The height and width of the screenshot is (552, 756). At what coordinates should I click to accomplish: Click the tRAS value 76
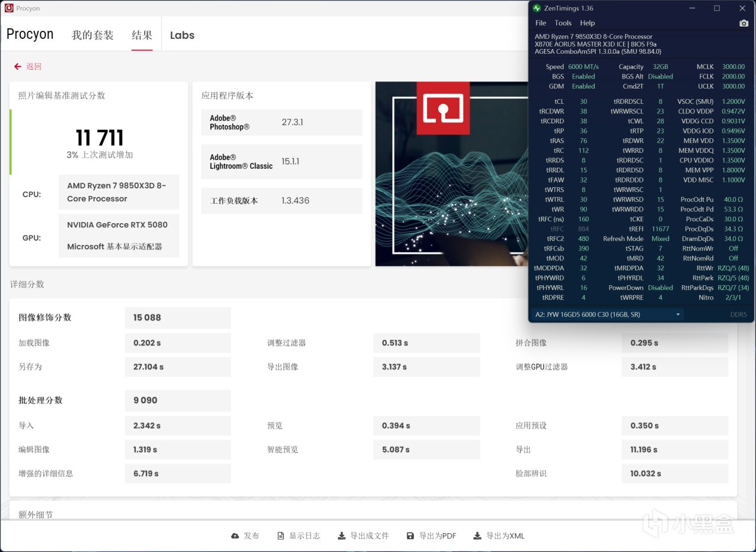584,141
